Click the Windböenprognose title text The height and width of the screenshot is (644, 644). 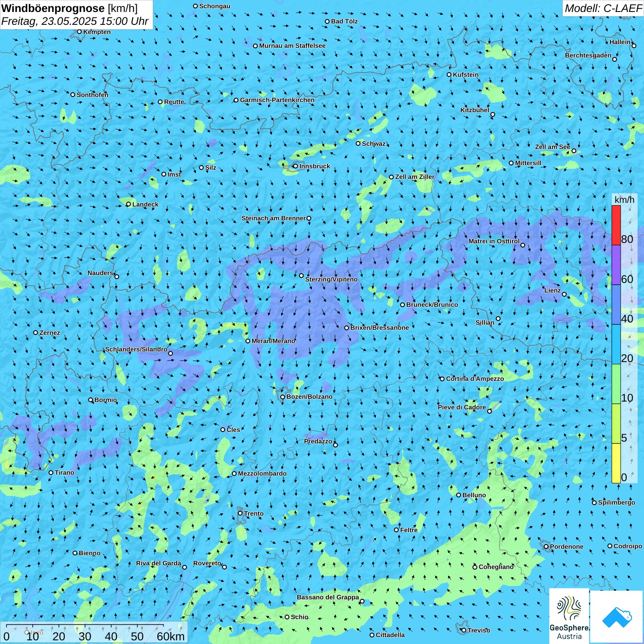[x=53, y=8]
